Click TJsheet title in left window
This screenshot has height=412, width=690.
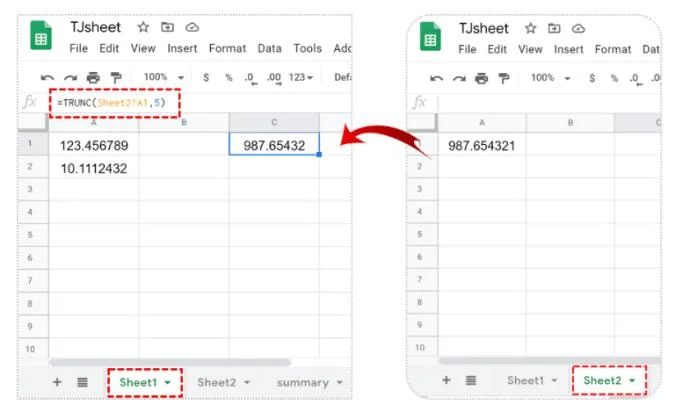(x=95, y=27)
